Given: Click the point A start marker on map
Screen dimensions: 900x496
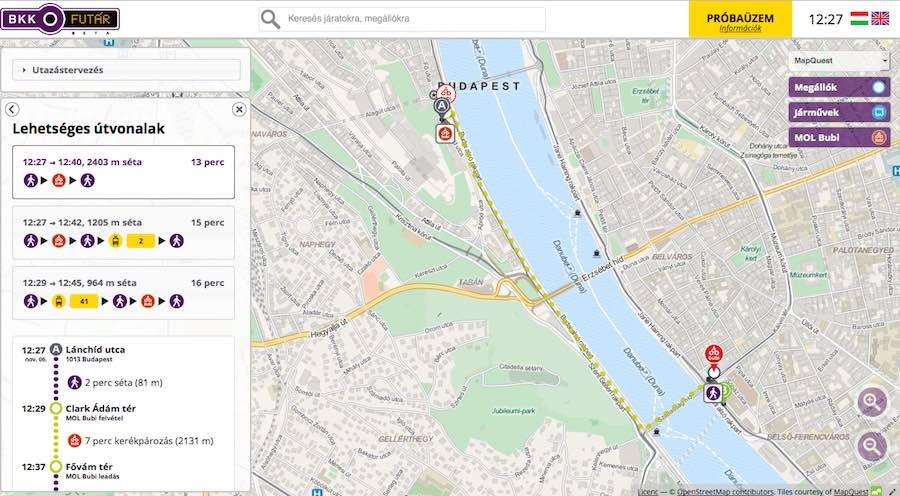Looking at the screenshot, I should [x=442, y=106].
